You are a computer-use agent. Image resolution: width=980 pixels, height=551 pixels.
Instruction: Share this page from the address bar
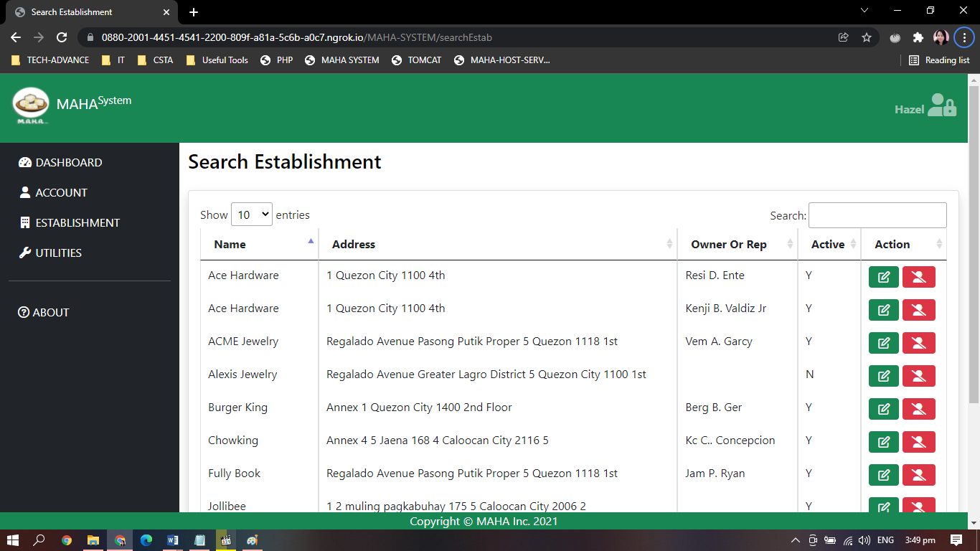[x=844, y=37]
